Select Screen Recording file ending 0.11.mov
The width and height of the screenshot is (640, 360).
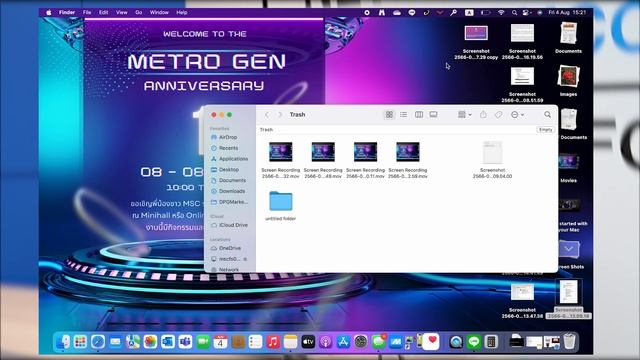[365, 160]
